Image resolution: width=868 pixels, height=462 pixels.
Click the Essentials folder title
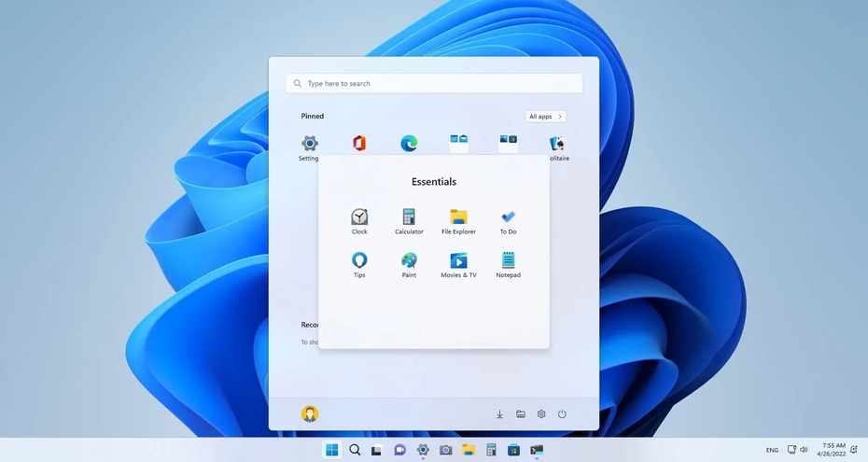point(434,182)
